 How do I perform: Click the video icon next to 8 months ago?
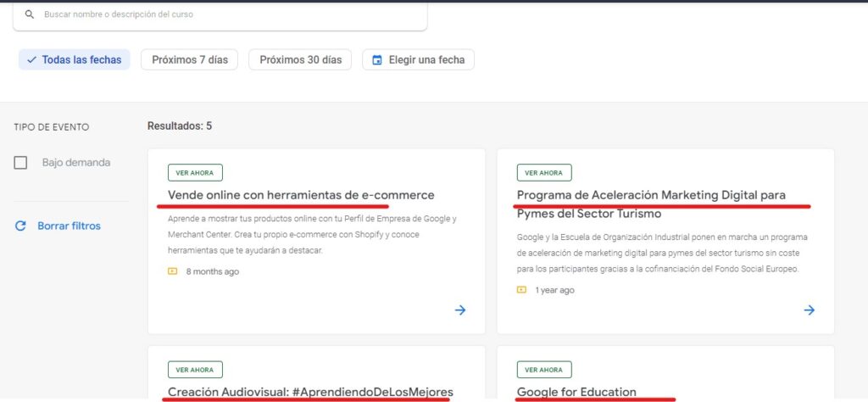coord(173,271)
